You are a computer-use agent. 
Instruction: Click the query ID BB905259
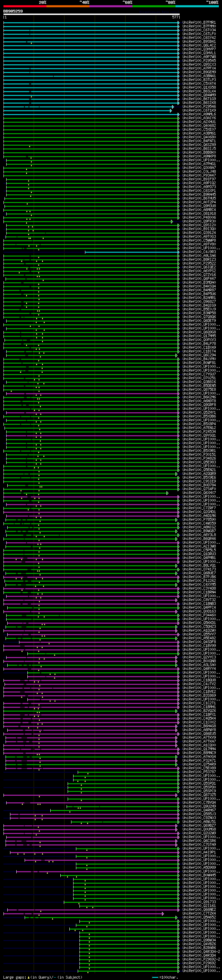click(13, 11)
